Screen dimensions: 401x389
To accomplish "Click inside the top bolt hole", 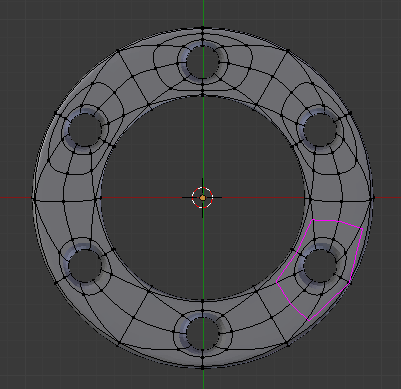I will pyautogui.click(x=203, y=63).
